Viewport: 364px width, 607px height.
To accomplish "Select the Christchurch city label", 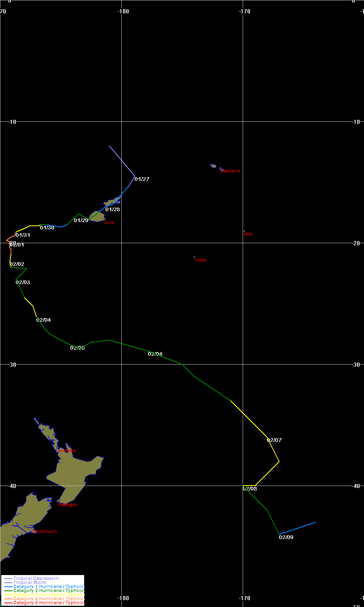I will point(44,532).
